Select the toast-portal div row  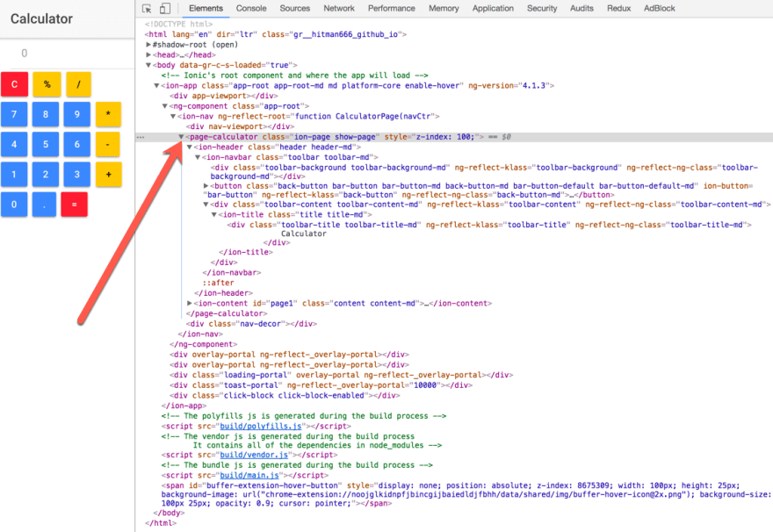tap(321, 385)
